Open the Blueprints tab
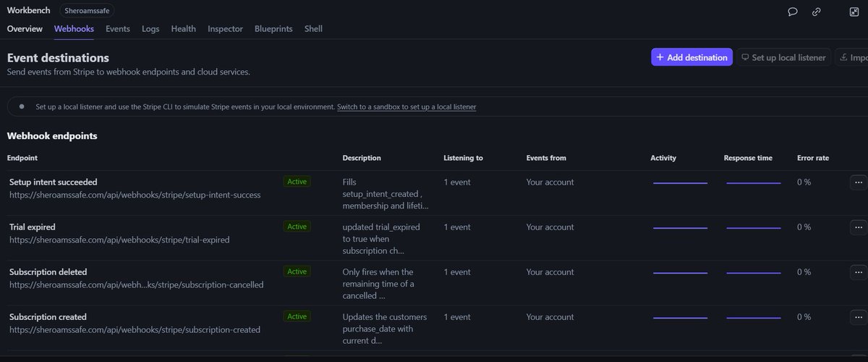The width and height of the screenshot is (868, 362). pos(273,29)
